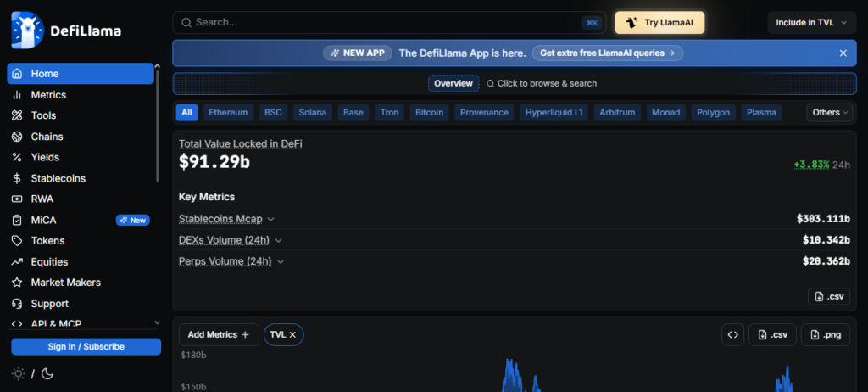This screenshot has height=392, width=868.
Task: Click the embed code icon above the chart
Action: [733, 335]
